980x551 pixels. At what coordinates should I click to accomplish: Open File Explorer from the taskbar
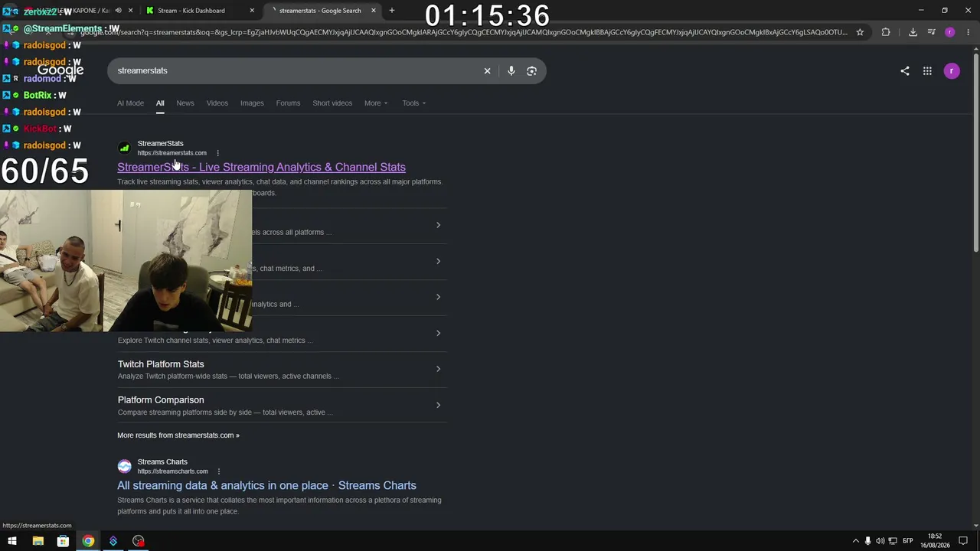[38, 541]
